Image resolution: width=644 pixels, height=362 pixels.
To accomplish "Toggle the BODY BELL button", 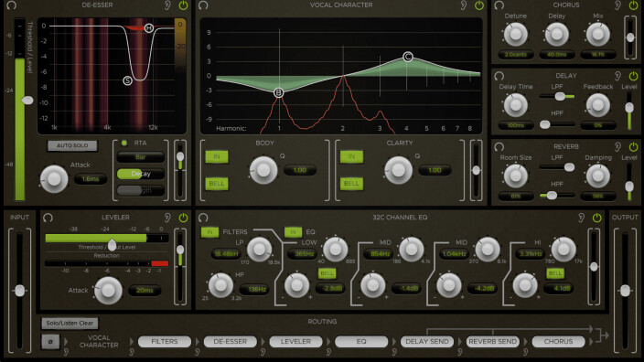I will 217,184.
